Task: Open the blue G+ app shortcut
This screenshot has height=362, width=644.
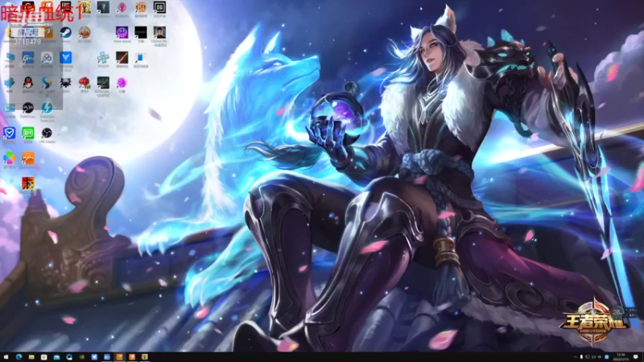Action: (x=28, y=58)
